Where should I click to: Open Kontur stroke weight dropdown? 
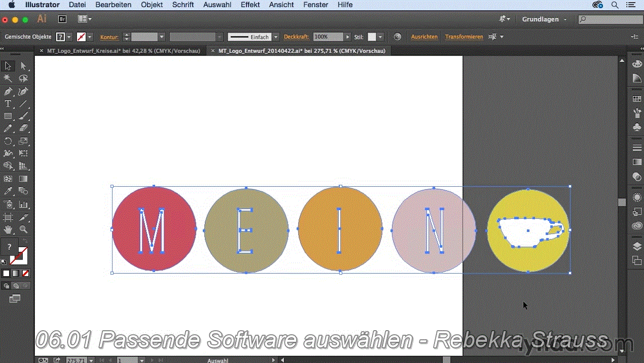(162, 37)
